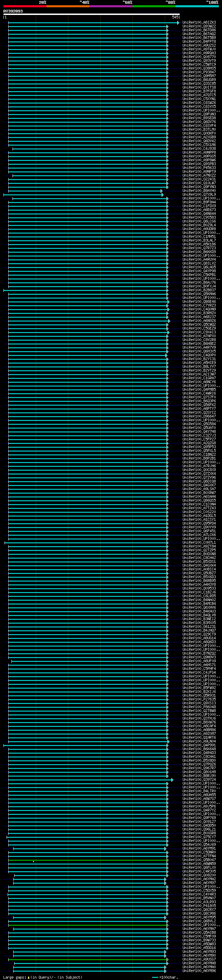Select the UniRef100_C4J938 label
This screenshot has height=980, width=222.
click(199, 149)
